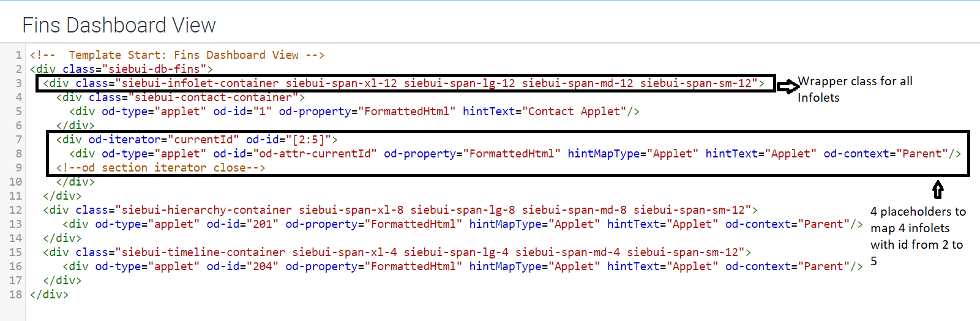
Task: Click the siebui-infolet-container class text
Action: 200,83
